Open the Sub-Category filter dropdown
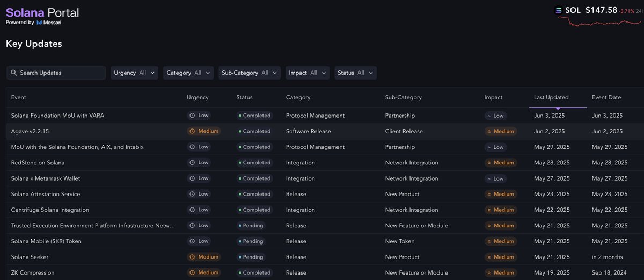Screen dimensions: 644x280 250,73
